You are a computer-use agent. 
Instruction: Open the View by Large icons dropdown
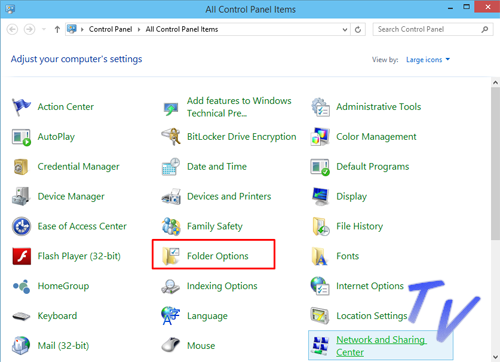coord(428,60)
